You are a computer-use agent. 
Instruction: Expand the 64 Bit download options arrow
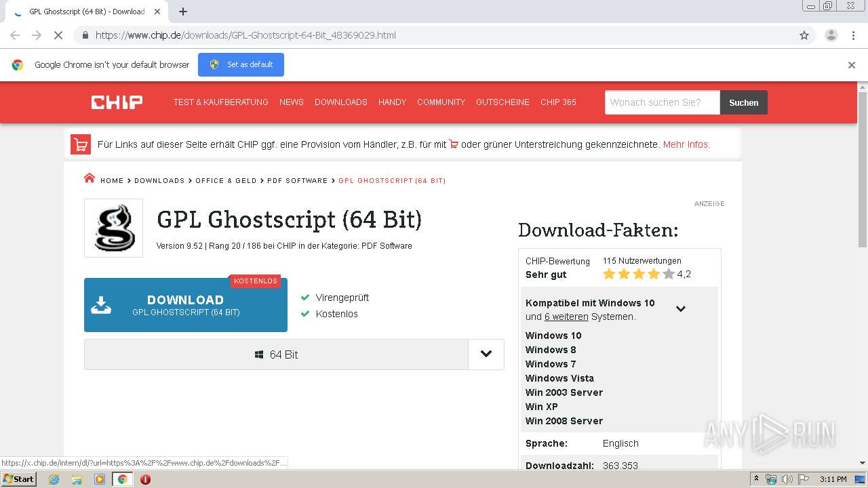click(486, 354)
